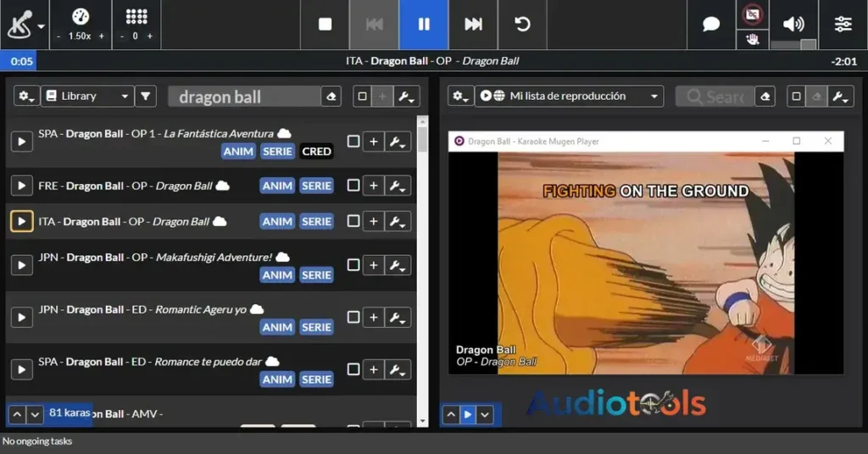Screen dimensions: 868x454
Task: Click the song progress bar
Action: [434, 61]
